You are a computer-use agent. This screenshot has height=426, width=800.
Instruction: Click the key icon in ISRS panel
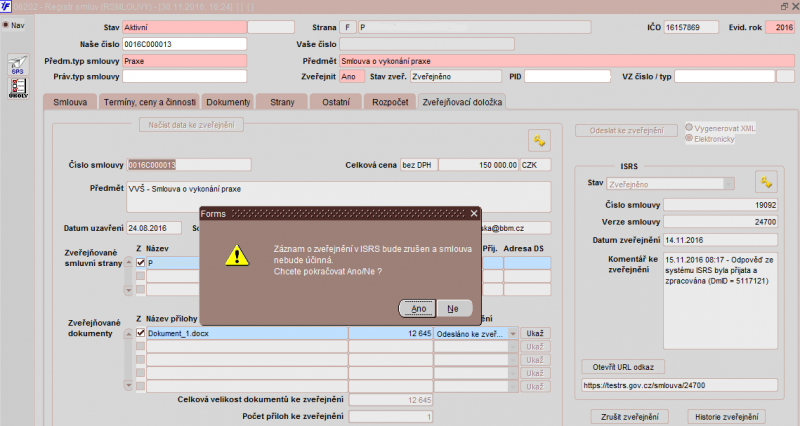[766, 181]
